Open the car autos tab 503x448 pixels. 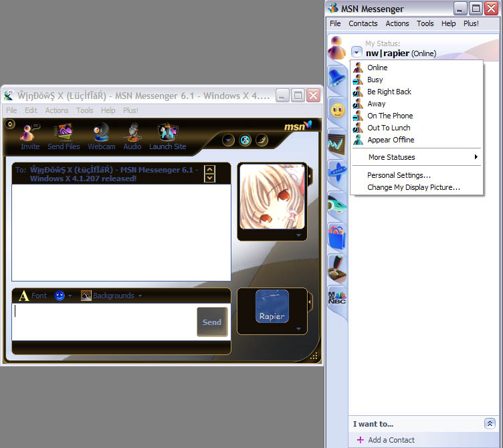point(337,205)
